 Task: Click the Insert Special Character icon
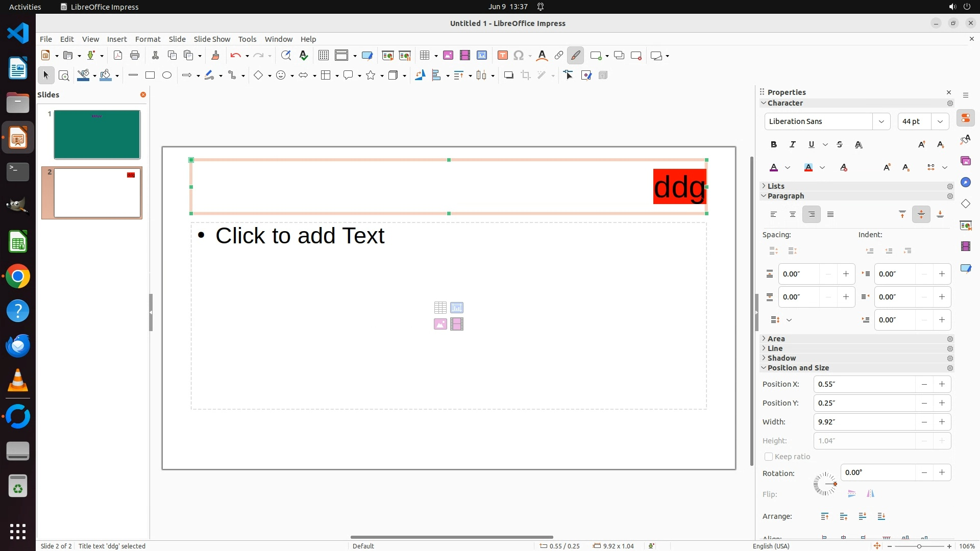click(519, 56)
